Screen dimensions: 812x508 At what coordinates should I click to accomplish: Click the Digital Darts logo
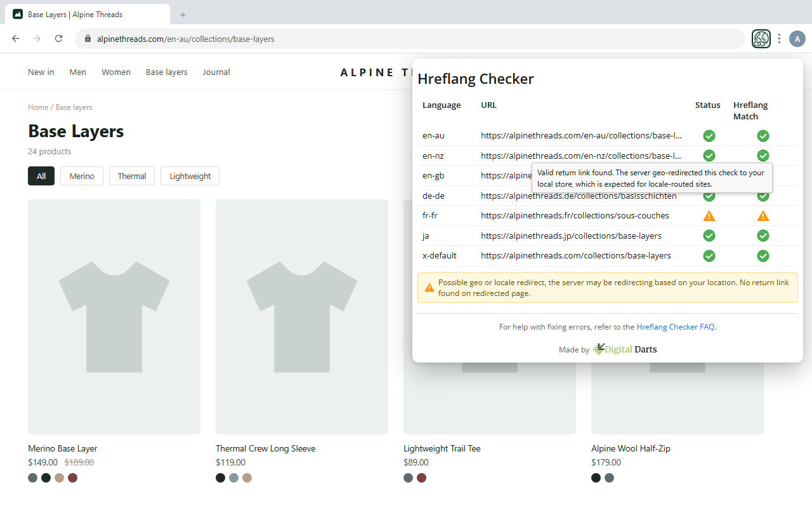pyautogui.click(x=625, y=349)
